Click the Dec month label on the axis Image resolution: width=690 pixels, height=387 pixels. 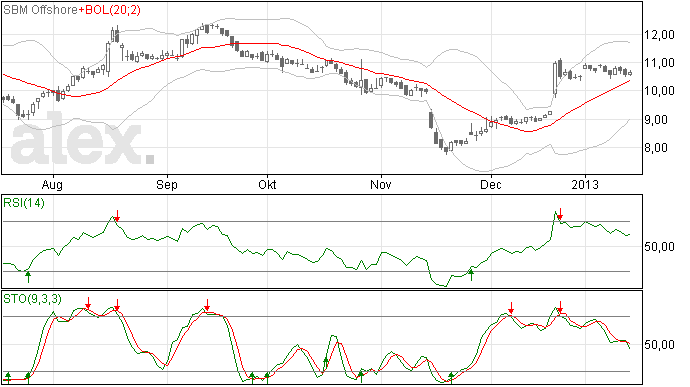491,184
